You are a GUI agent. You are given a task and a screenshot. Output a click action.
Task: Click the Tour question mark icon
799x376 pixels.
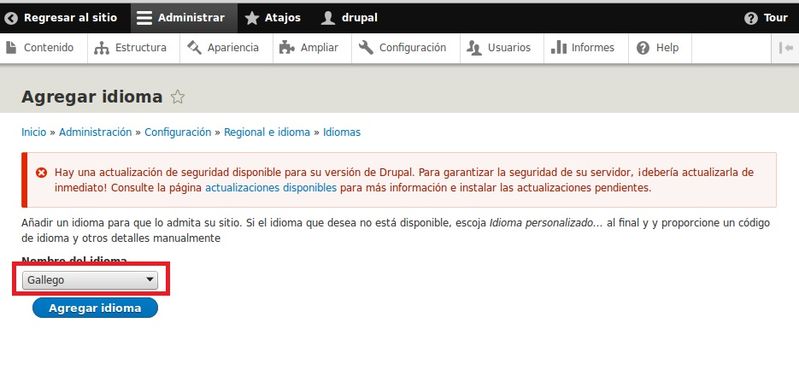751,18
